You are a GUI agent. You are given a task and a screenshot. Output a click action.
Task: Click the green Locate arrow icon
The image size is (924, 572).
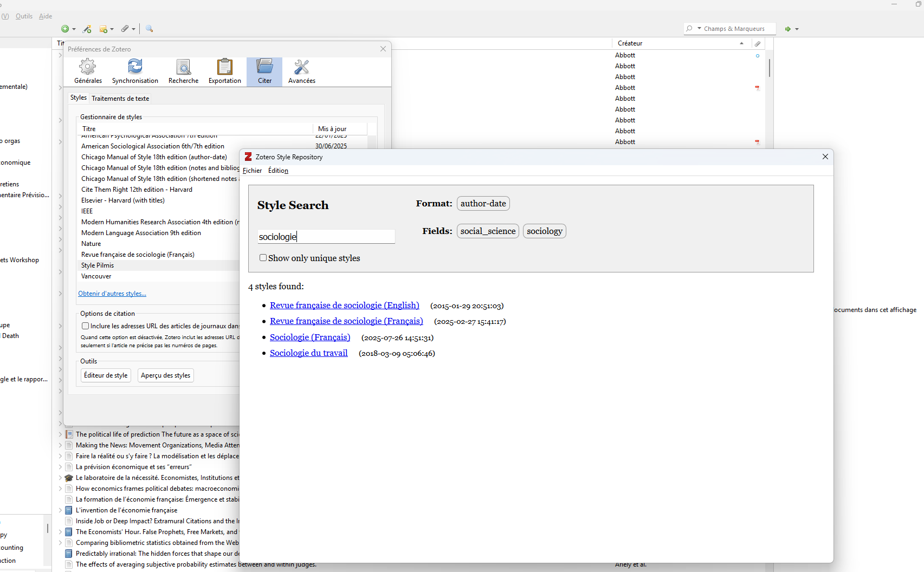[788, 29]
